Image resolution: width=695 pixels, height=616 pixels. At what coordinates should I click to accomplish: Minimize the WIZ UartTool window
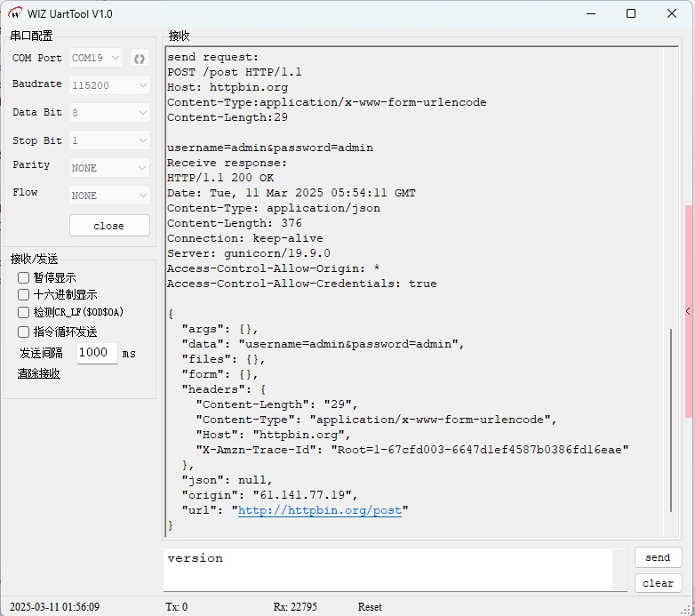590,13
